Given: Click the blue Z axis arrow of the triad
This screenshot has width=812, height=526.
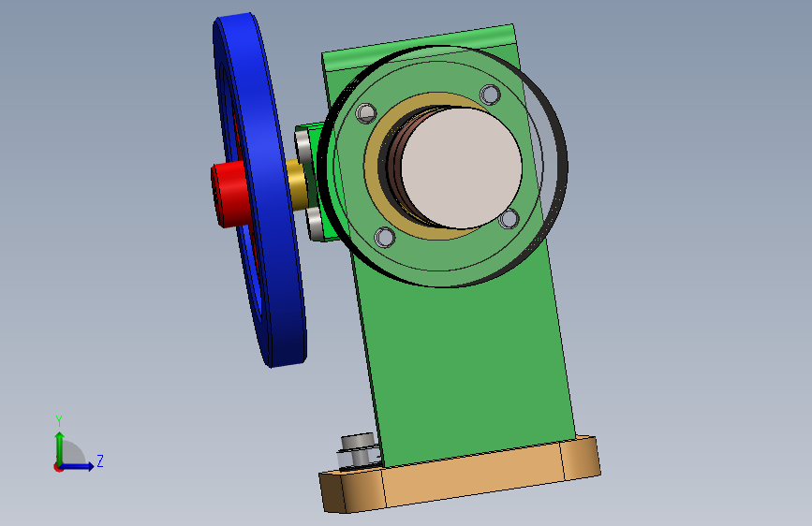Looking at the screenshot, I should click(x=78, y=466).
